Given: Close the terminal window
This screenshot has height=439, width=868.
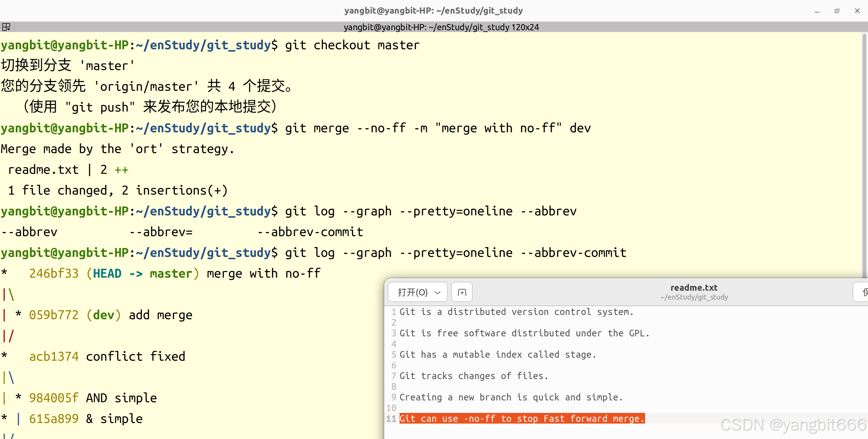Looking at the screenshot, I should [x=857, y=11].
